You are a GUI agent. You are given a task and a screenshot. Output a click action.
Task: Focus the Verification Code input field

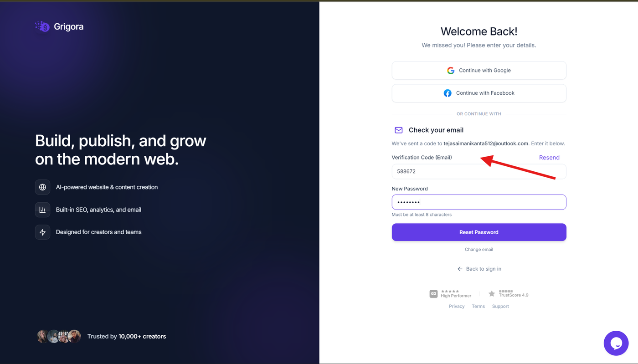coord(479,172)
